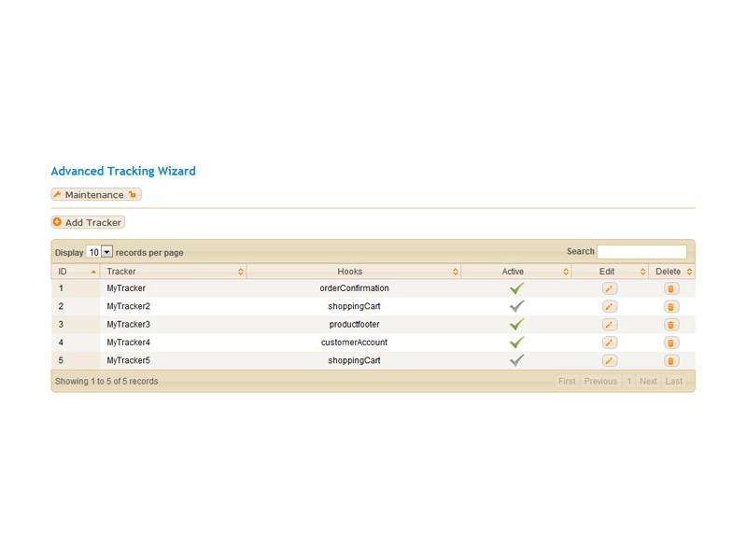Open the Maintenance button
The width and height of the screenshot is (747, 560).
pos(96,194)
